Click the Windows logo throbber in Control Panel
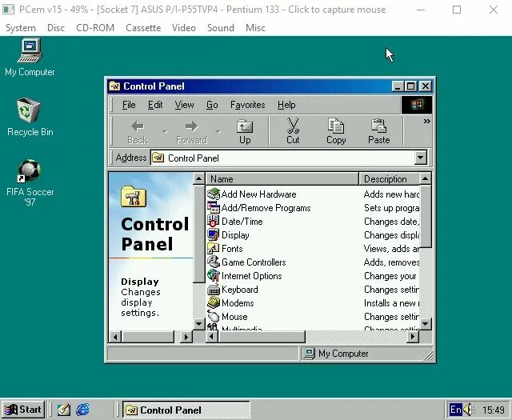Viewport: 512px width, 420px height. (417, 105)
